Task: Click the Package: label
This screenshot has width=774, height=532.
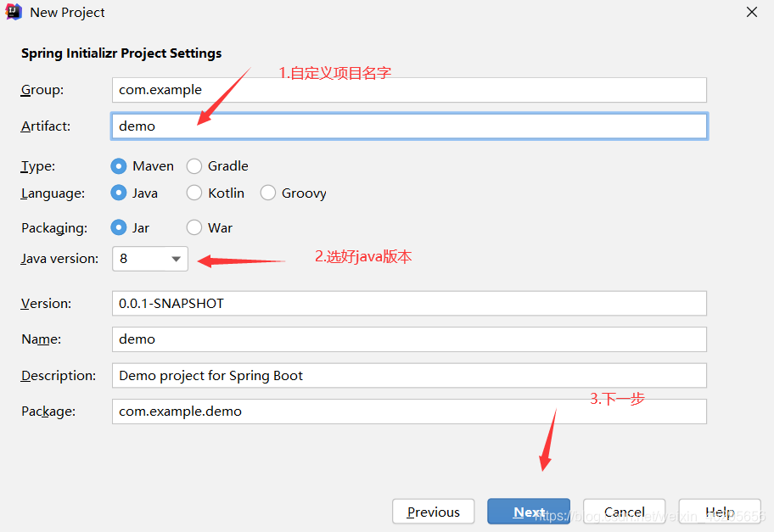Action: tap(48, 411)
